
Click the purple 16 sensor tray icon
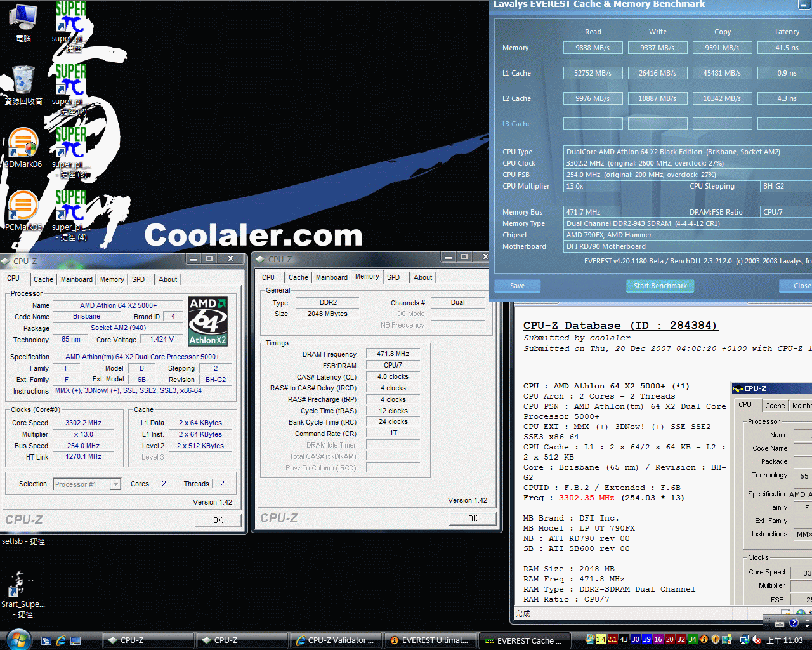pos(658,640)
